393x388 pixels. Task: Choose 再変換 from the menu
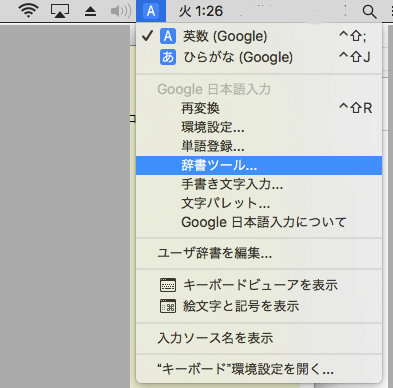point(259,108)
